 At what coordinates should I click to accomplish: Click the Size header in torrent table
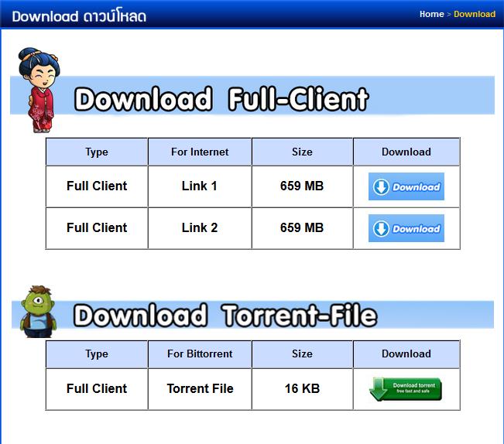pyautogui.click(x=302, y=354)
